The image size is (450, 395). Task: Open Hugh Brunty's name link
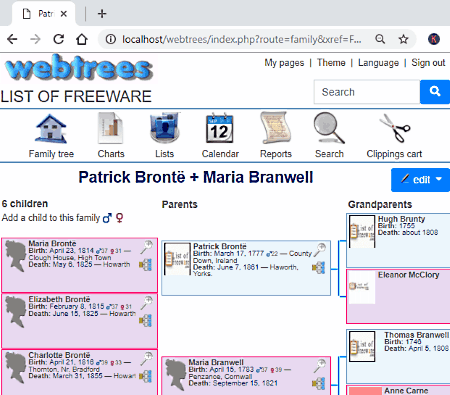coord(401,219)
